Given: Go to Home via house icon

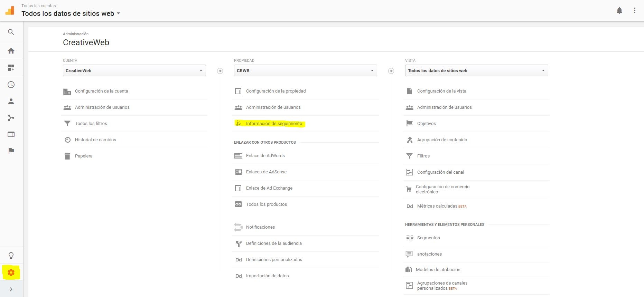Looking at the screenshot, I should pos(11,51).
